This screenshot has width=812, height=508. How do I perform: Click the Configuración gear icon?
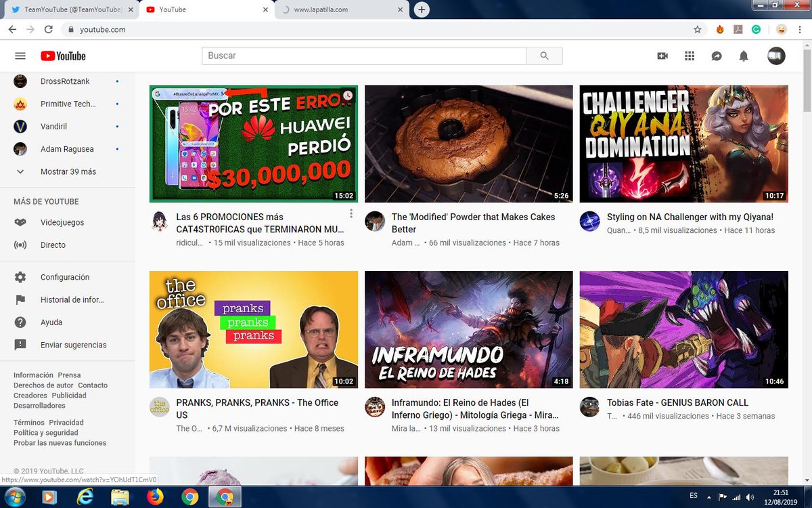(20, 277)
